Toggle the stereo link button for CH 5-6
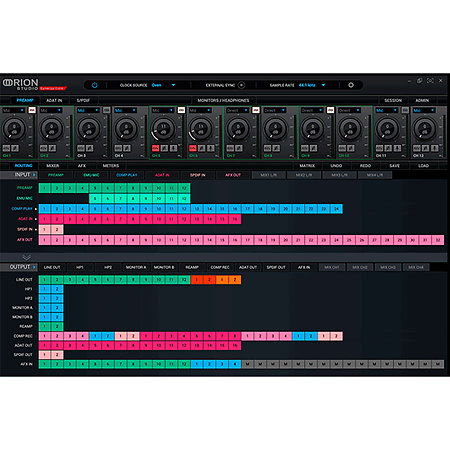This screenshot has height=450, width=450. 181,110
